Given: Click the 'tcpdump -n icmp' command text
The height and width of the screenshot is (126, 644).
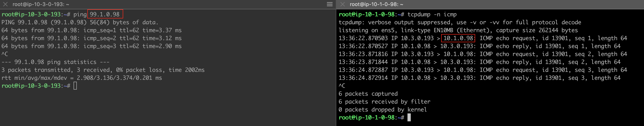Looking at the screenshot, I should pyautogui.click(x=432, y=14).
